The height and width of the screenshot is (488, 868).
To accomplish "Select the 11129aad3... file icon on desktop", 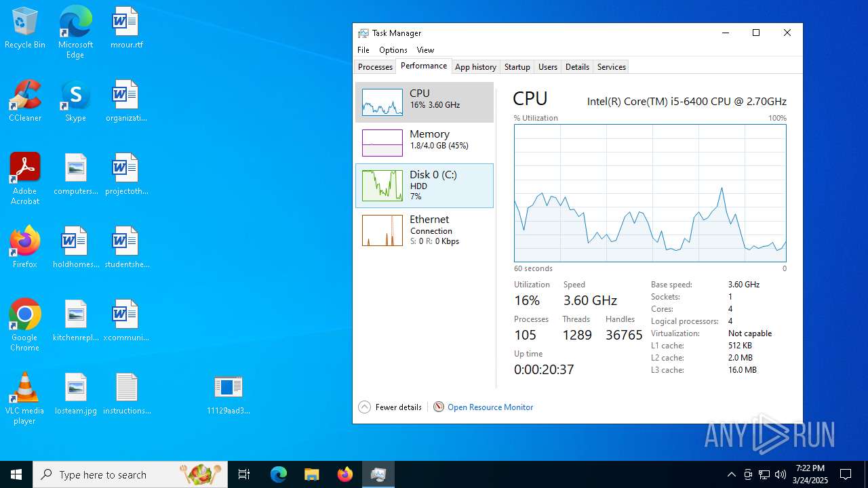I will point(229,394).
